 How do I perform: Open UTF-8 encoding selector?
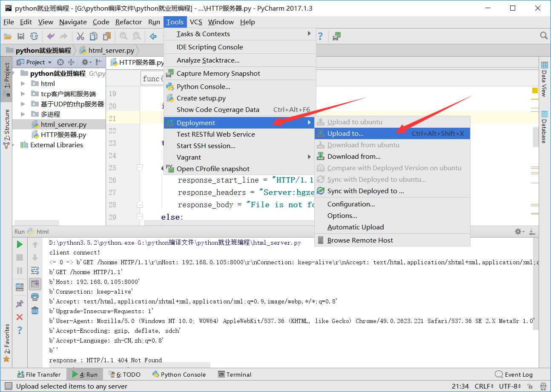coord(510,386)
